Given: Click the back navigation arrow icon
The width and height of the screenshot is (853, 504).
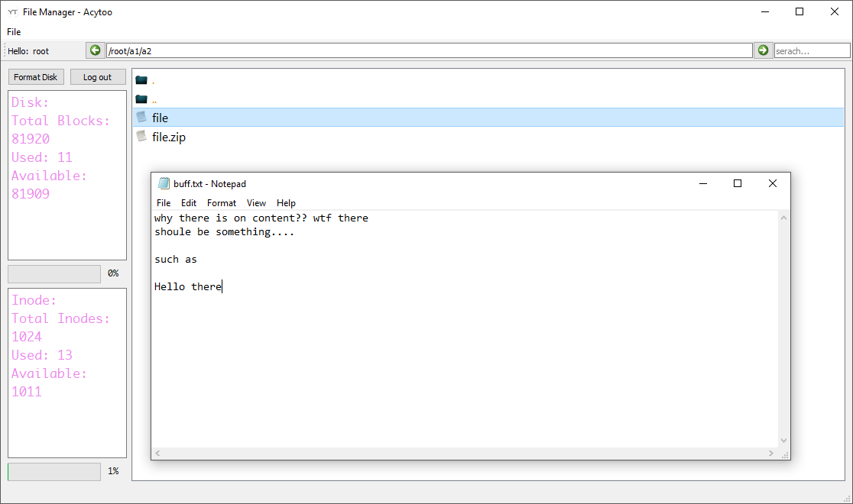Looking at the screenshot, I should tap(95, 50).
